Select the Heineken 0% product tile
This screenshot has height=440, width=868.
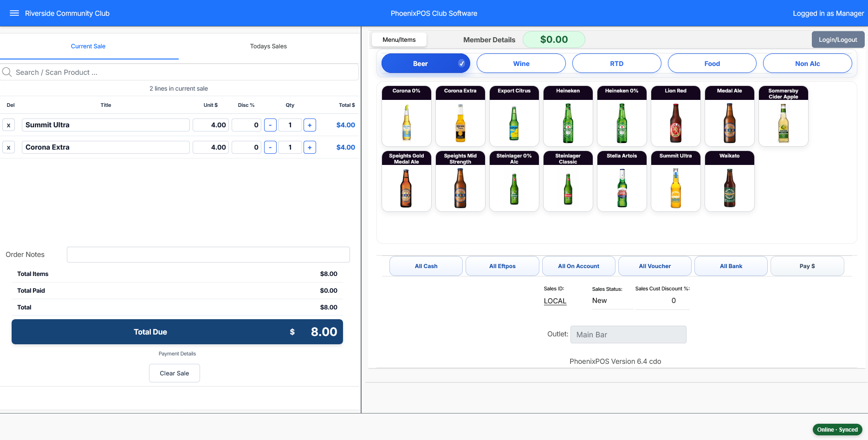pyautogui.click(x=622, y=116)
